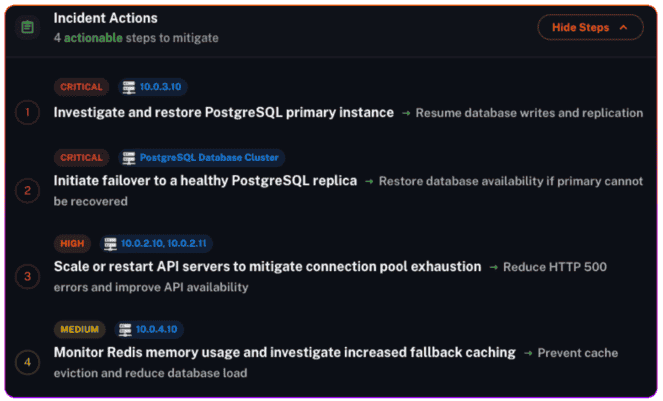The width and height of the screenshot is (663, 401).
Task: Select the Incident Actions heading
Action: pos(105,18)
